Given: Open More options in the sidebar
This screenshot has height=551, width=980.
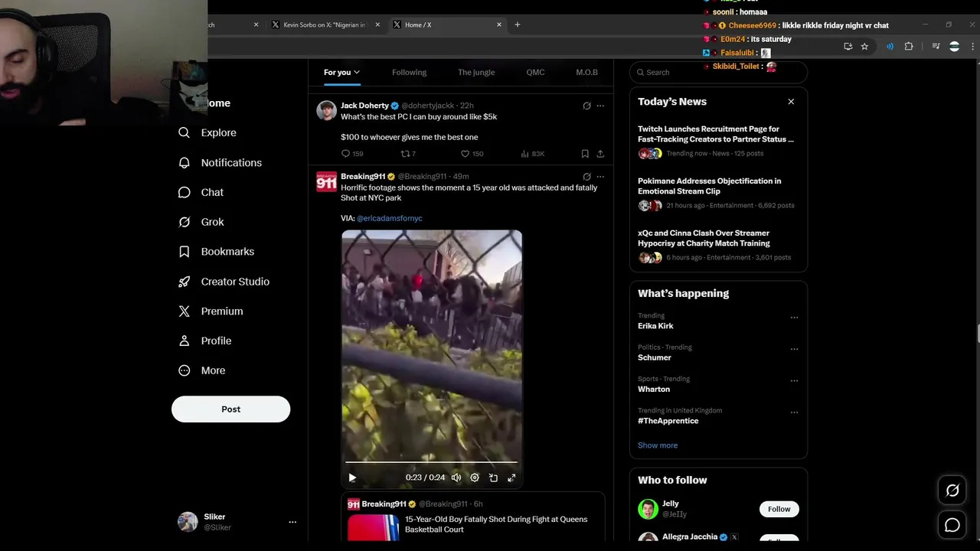Looking at the screenshot, I should point(202,370).
